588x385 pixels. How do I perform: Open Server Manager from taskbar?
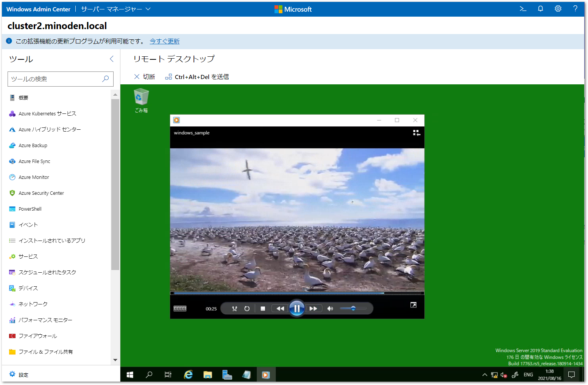[x=227, y=375]
